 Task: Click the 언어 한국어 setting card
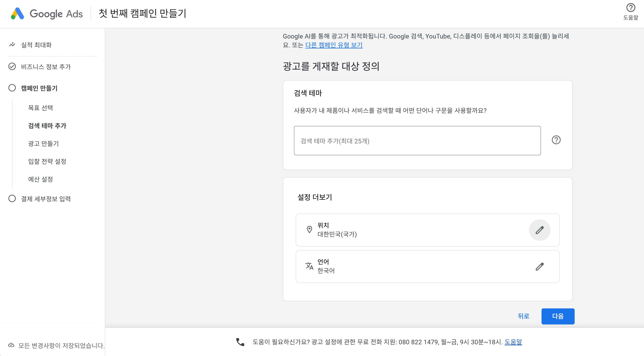click(428, 266)
